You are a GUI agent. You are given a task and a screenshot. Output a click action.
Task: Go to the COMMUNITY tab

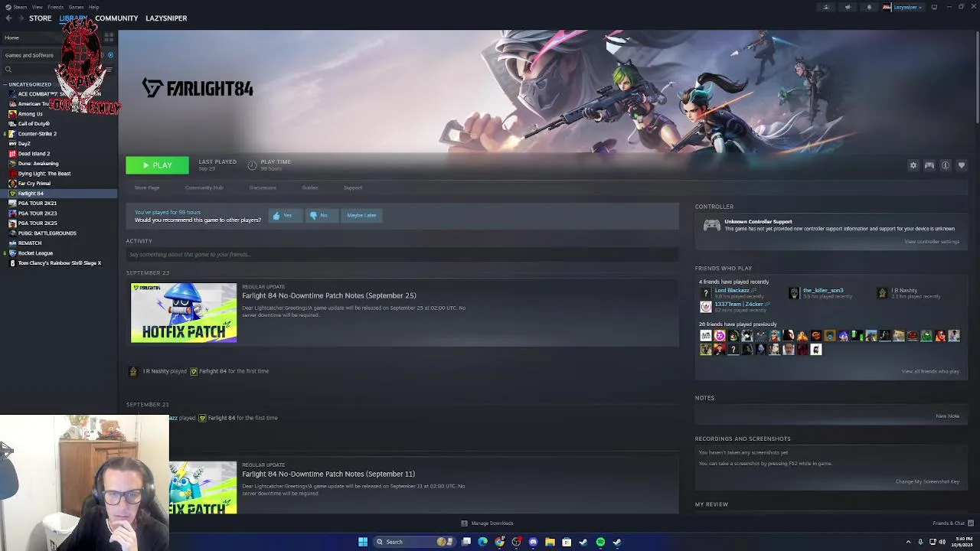tap(116, 18)
